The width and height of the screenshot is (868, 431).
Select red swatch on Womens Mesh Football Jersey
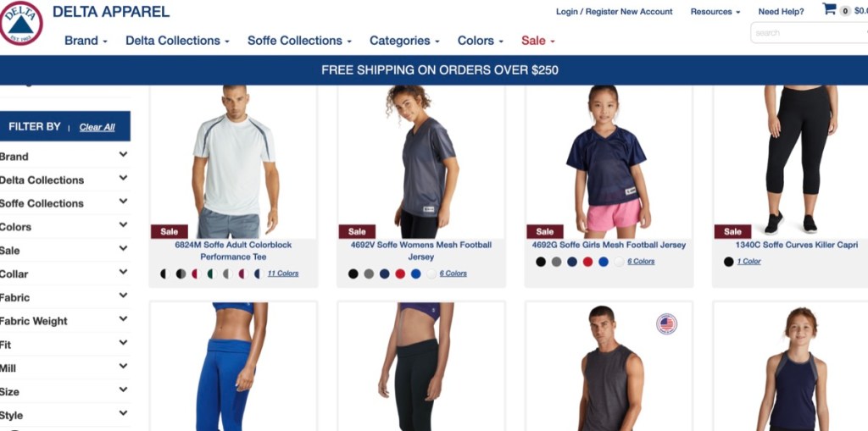point(400,274)
